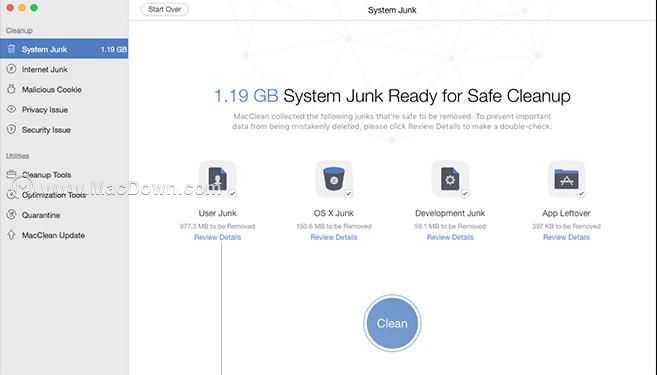Click the User Junk label
Screen dimensions: 657x375
[x=217, y=213]
